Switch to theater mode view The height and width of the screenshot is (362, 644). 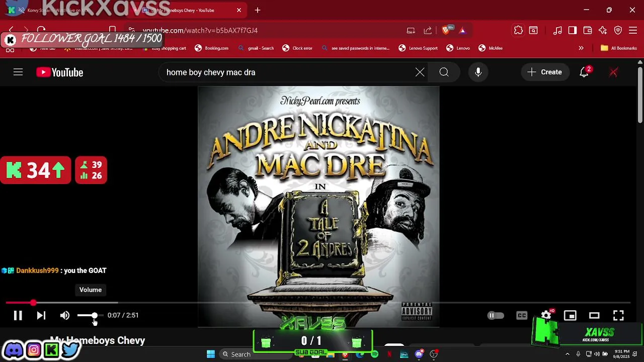click(x=594, y=315)
